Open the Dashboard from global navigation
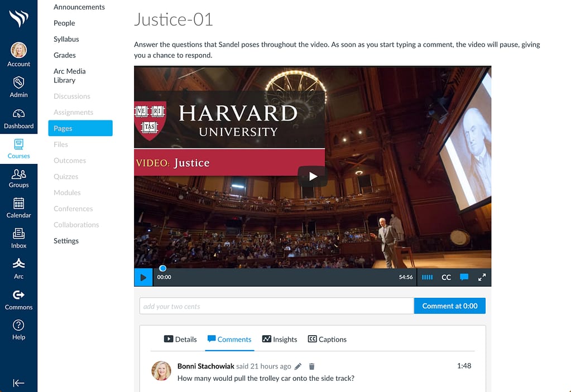The height and width of the screenshot is (392, 571). 18,118
